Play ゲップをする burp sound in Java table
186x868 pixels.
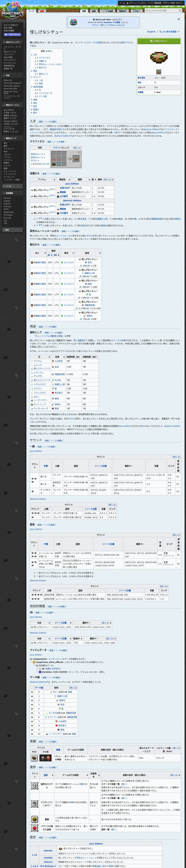point(33,491)
